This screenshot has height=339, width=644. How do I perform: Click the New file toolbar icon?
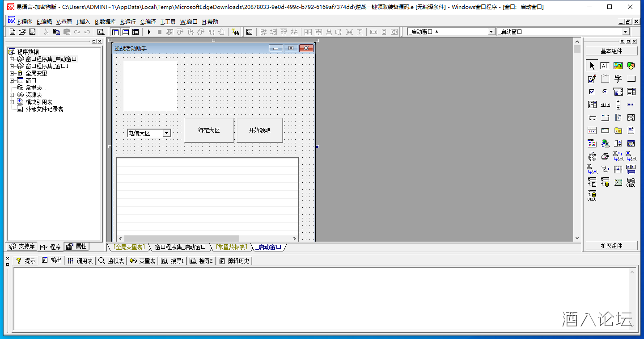coord(13,32)
